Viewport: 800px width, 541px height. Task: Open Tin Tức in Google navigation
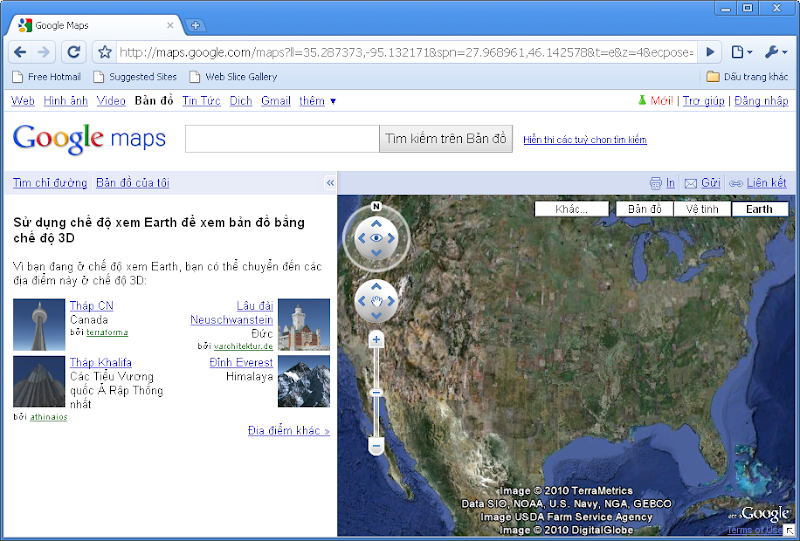coord(202,101)
